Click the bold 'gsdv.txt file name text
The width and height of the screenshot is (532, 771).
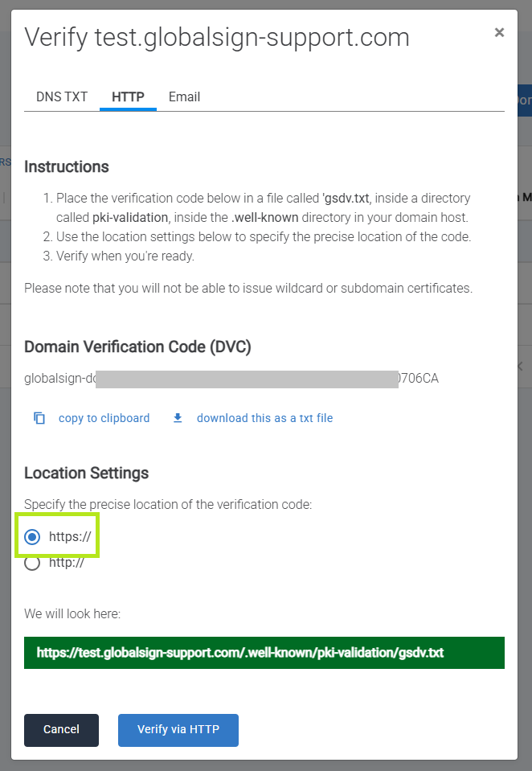point(346,198)
